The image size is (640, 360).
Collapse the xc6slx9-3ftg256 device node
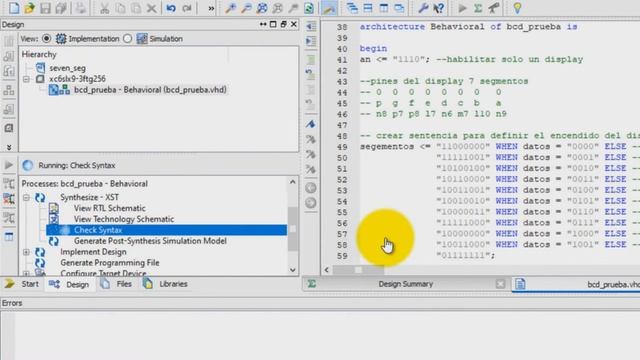(x=27, y=79)
